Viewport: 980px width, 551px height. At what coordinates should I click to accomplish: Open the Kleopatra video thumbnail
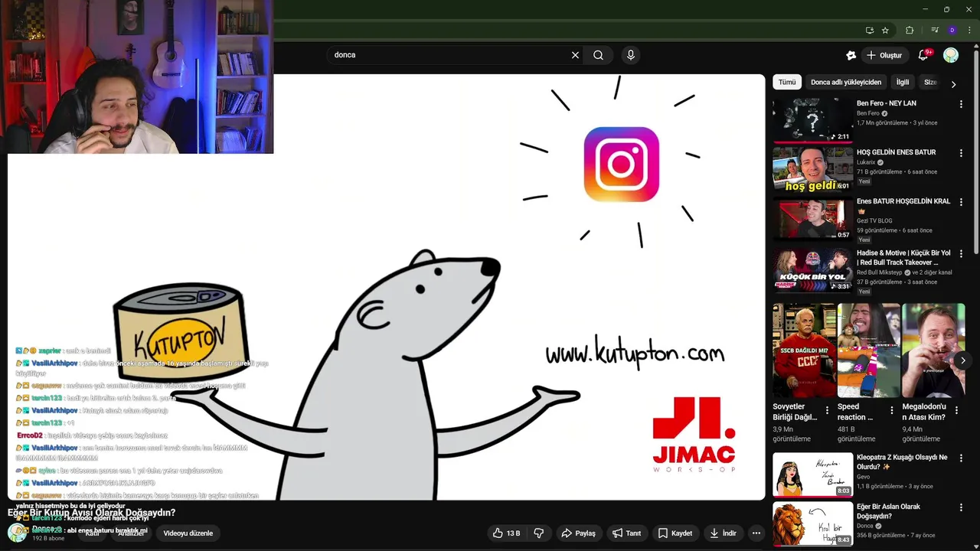click(812, 474)
